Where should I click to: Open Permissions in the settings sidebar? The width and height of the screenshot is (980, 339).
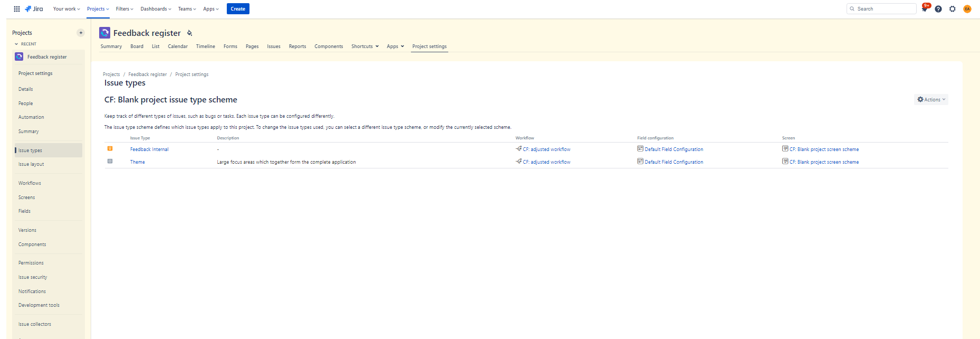pos(31,263)
